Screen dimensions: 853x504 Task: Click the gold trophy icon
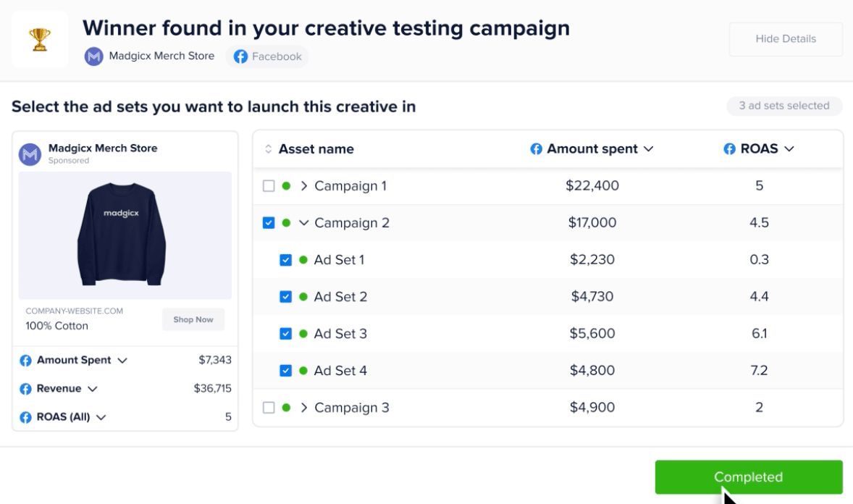(x=40, y=39)
